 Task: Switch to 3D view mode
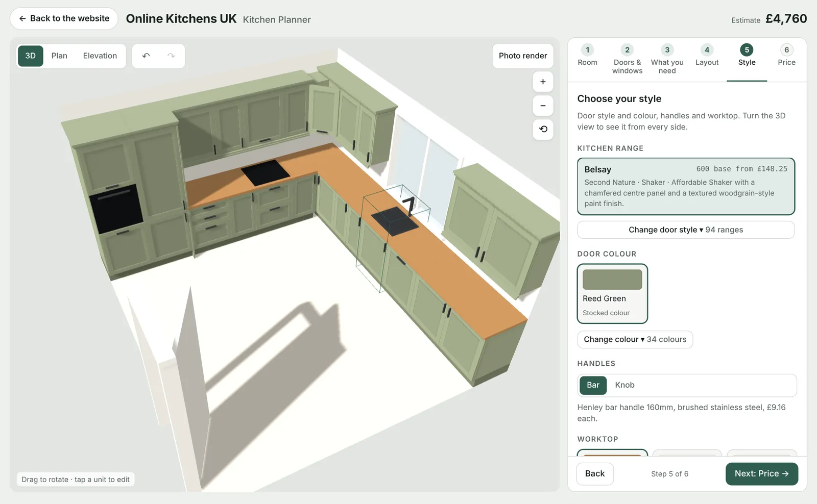[x=31, y=56]
